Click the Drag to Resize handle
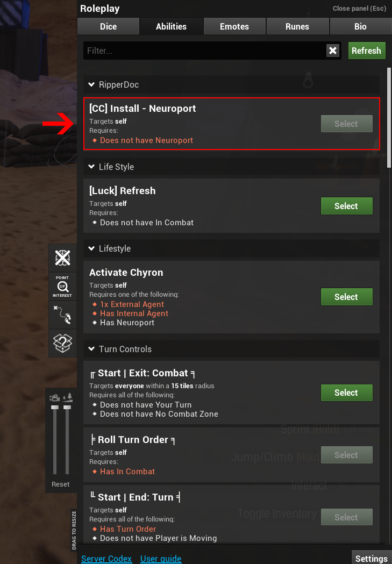Image resolution: width=392 pixels, height=564 pixels. click(x=74, y=530)
